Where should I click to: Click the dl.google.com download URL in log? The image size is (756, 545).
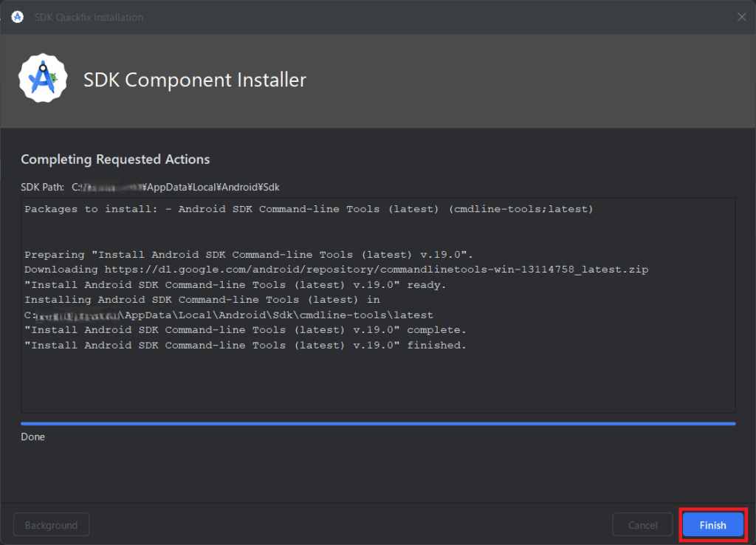click(377, 270)
